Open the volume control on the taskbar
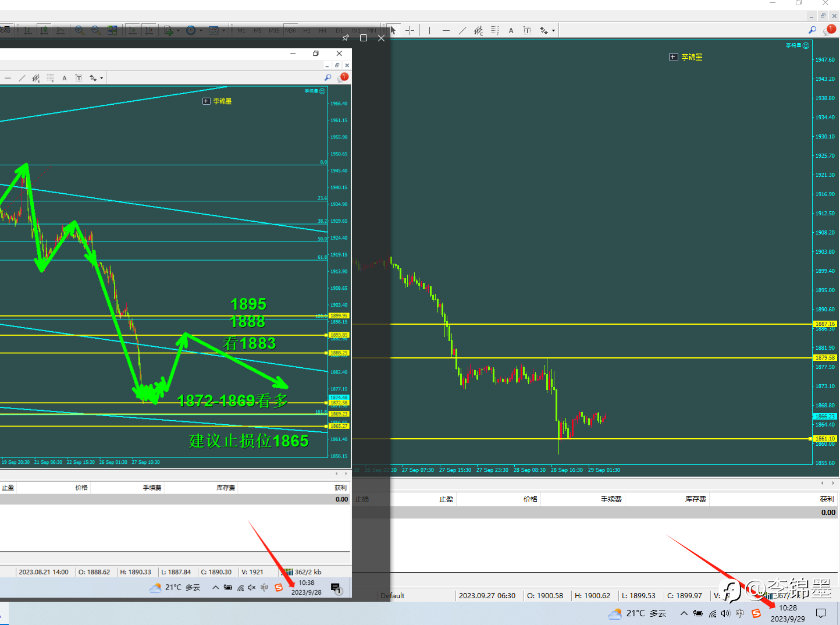Image resolution: width=840 pixels, height=625 pixels. point(725,613)
